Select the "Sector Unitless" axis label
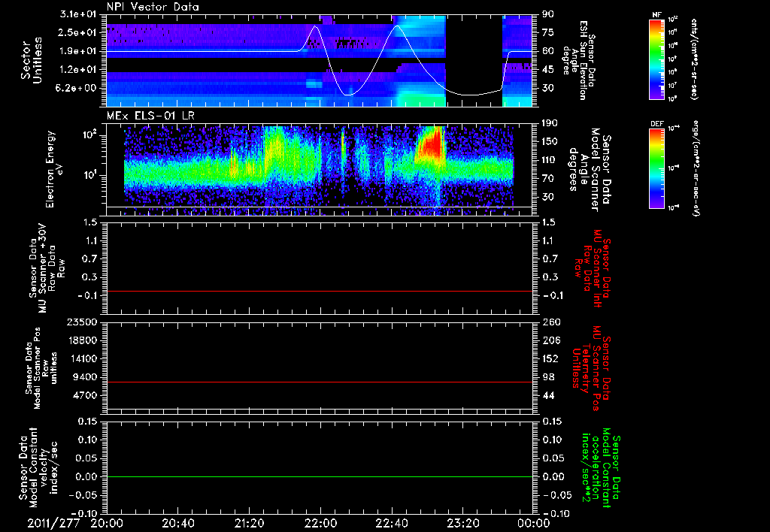The width and height of the screenshot is (770, 532). coord(32,60)
